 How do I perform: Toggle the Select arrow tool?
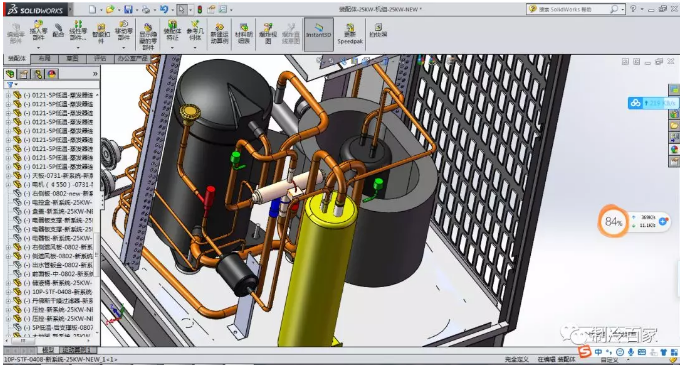coord(182,9)
